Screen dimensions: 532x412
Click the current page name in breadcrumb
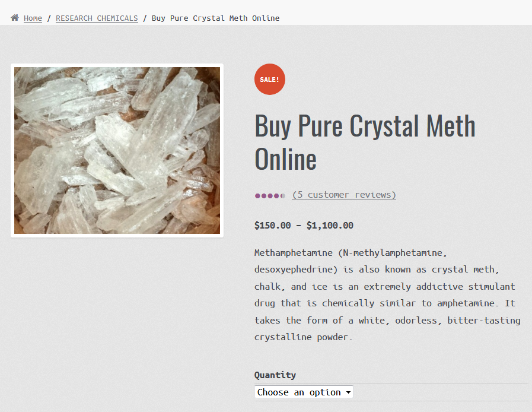point(215,18)
